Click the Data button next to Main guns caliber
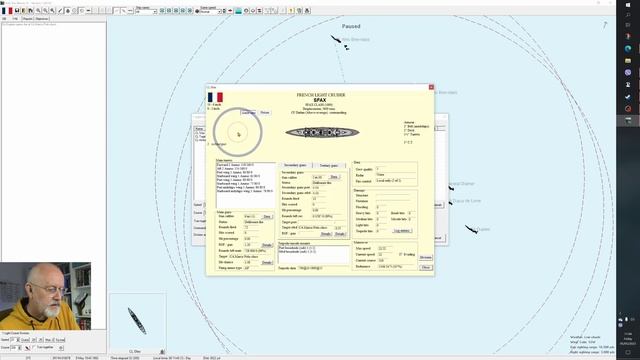This screenshot has height=360, width=640. click(x=267, y=216)
